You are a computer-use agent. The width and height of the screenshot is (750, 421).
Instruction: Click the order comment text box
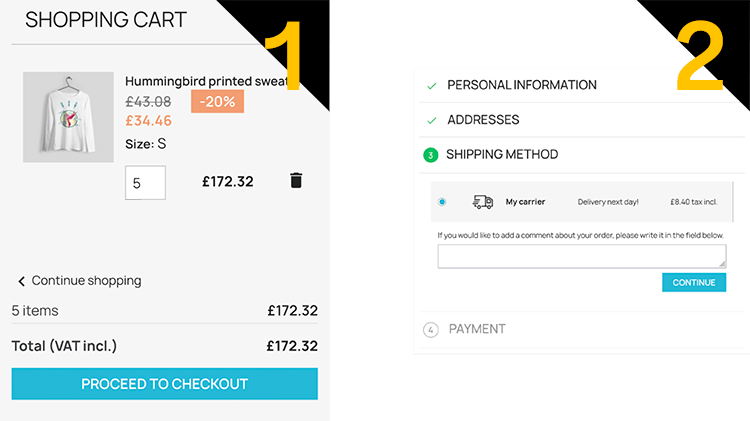coord(581,256)
